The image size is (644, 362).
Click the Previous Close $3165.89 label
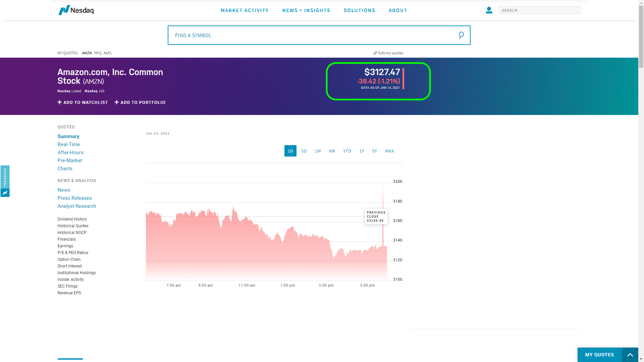(x=376, y=217)
